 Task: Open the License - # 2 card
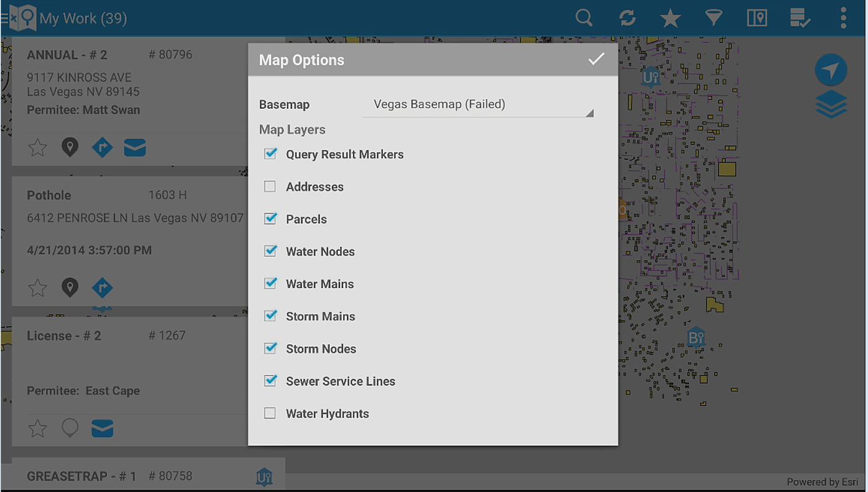click(130, 381)
